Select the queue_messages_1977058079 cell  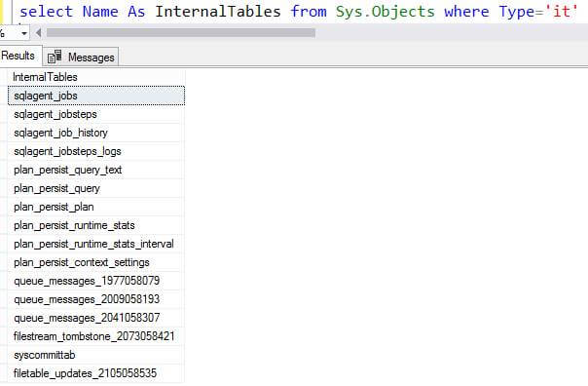(96, 281)
